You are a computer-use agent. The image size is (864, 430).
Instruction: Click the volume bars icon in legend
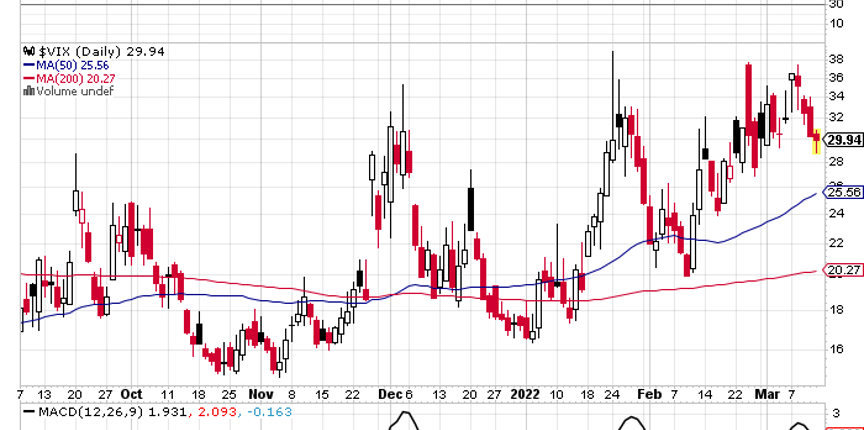(28, 91)
